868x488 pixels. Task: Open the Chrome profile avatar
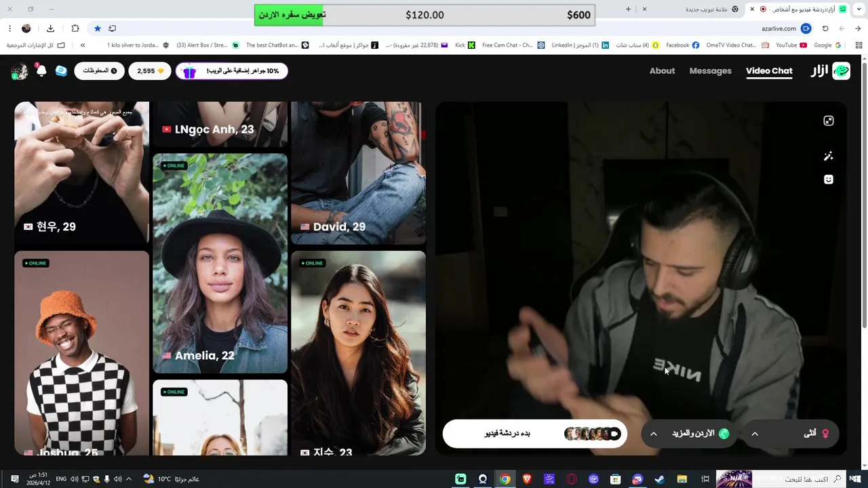tap(26, 28)
